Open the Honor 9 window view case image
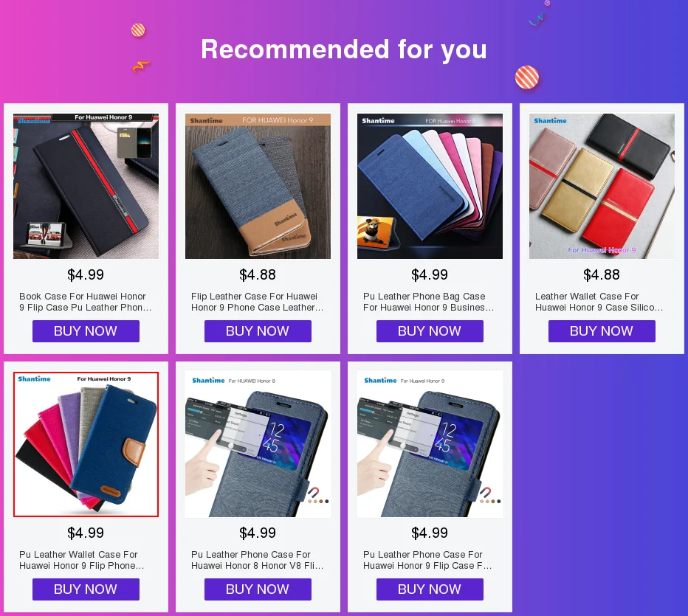Image resolution: width=688 pixels, height=616 pixels. (x=430, y=445)
